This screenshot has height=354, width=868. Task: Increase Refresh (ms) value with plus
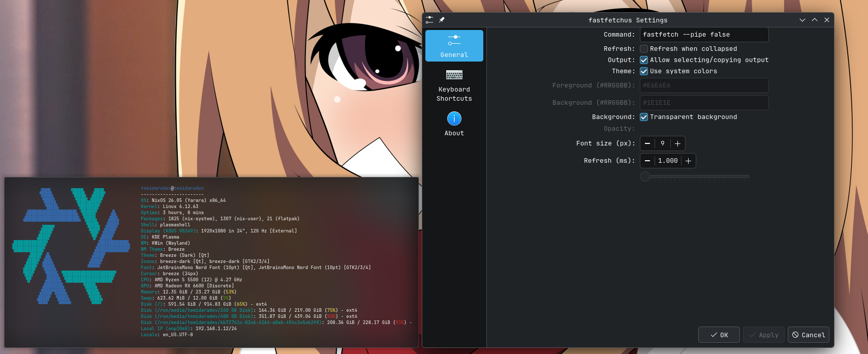pyautogui.click(x=688, y=161)
